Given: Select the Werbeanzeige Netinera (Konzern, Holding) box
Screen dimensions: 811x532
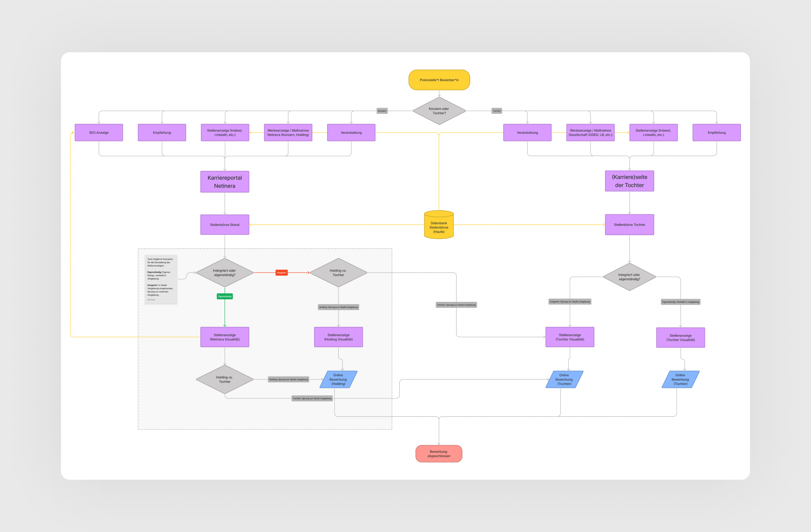Looking at the screenshot, I should point(288,133).
